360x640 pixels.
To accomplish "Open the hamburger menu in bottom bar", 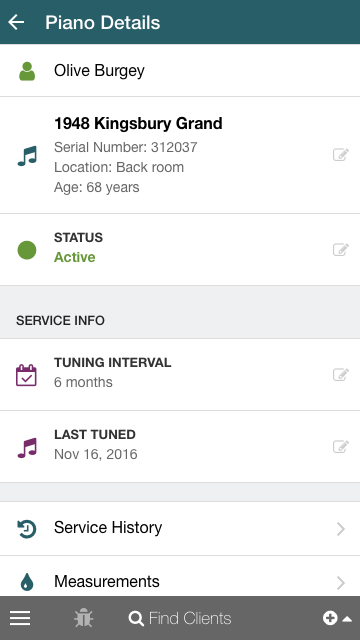I will coord(20,618).
